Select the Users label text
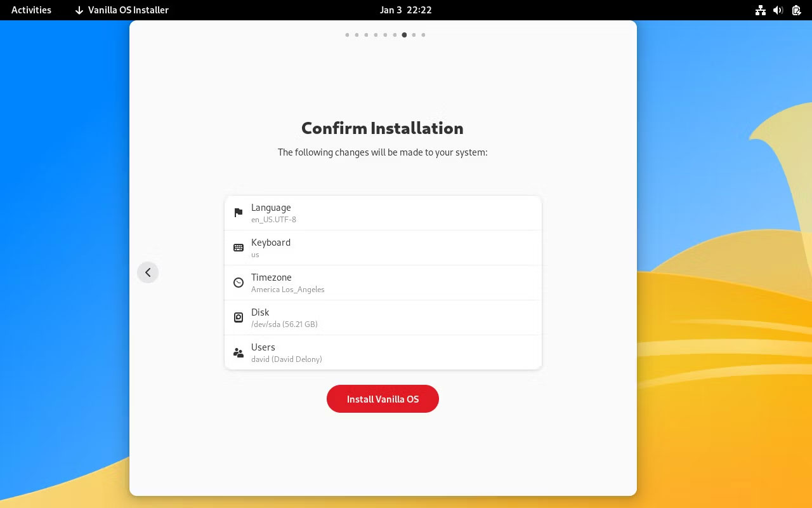812x508 pixels. click(263, 347)
